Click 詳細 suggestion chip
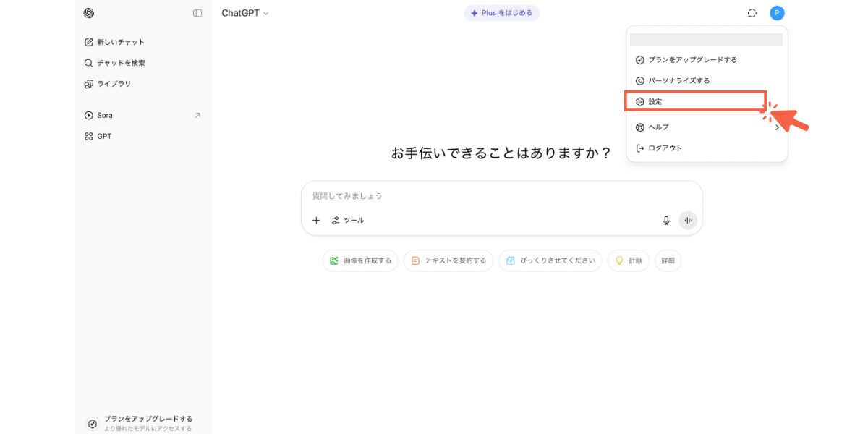Viewport: 868px width, 434px height. [x=668, y=260]
